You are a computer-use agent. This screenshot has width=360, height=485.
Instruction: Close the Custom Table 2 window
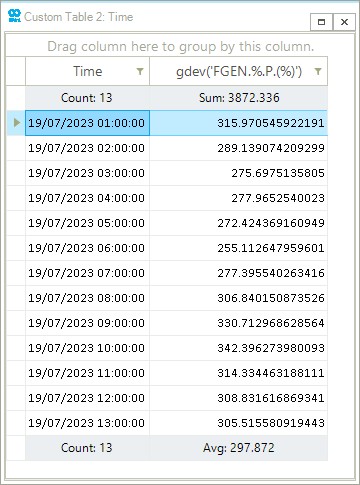click(x=344, y=22)
